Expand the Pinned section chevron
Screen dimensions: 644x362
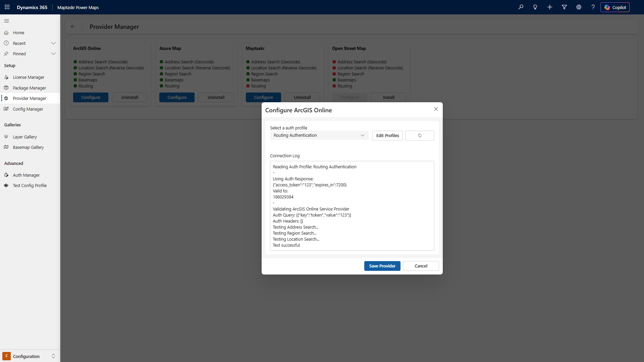[53, 54]
